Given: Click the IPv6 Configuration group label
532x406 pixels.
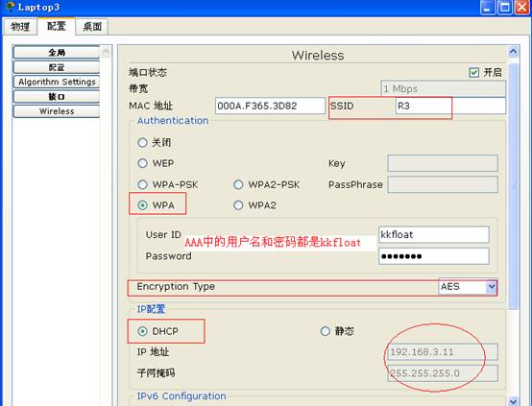Looking at the screenshot, I should [181, 395].
